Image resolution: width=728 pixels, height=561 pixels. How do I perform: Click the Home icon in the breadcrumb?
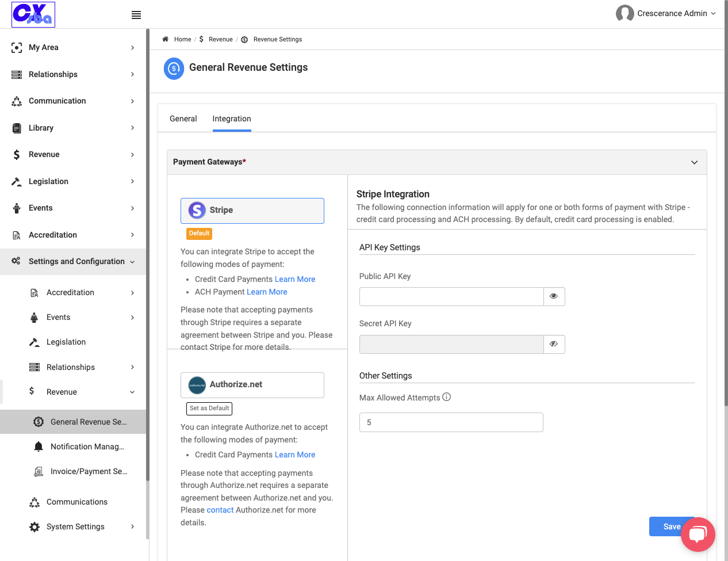pos(166,39)
